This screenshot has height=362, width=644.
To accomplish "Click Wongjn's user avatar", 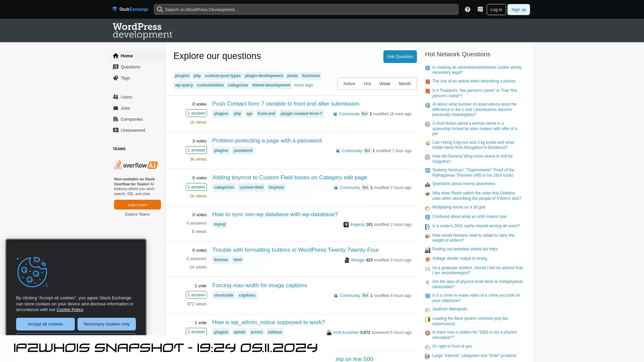I will point(347,260).
